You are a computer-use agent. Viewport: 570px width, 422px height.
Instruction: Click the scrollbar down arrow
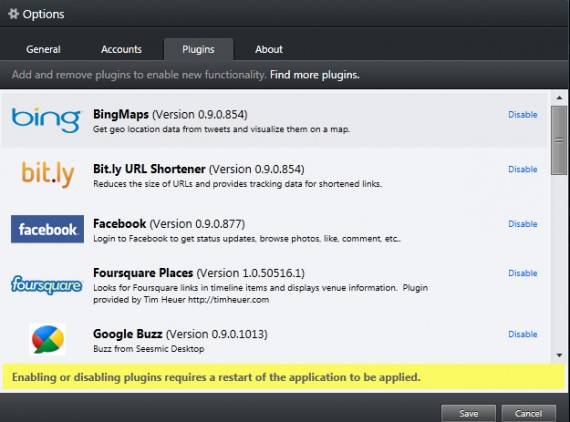coord(559,355)
